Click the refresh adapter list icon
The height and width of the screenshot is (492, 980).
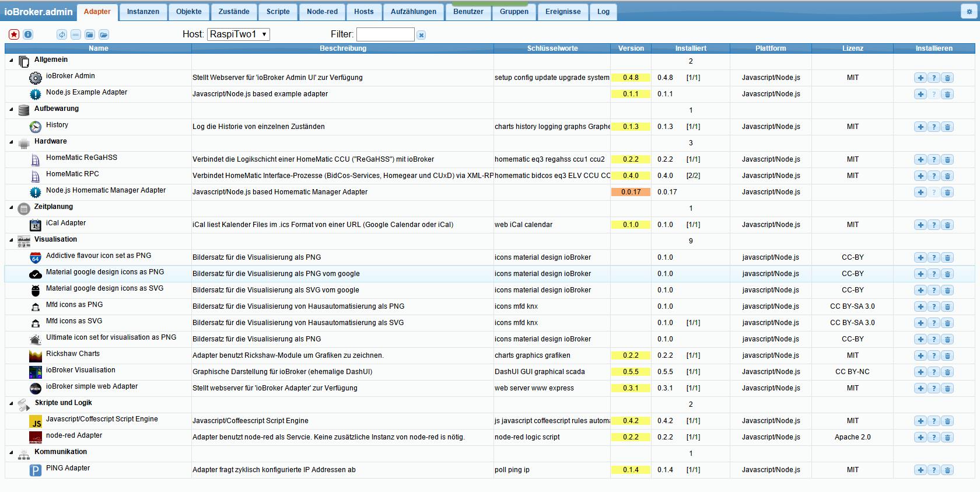click(x=62, y=34)
